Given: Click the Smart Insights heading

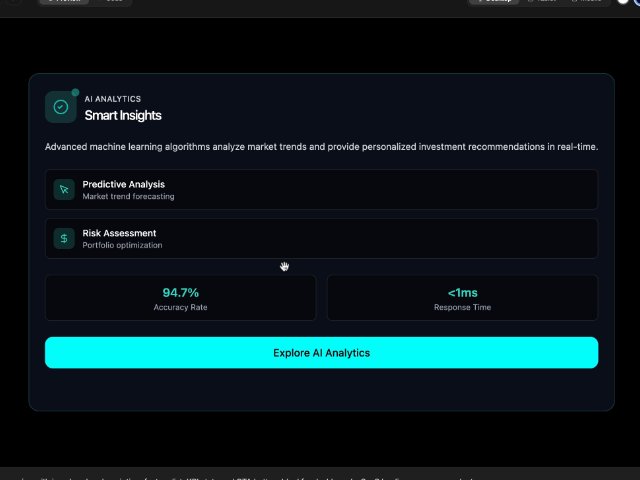Looking at the screenshot, I should click(x=123, y=116).
